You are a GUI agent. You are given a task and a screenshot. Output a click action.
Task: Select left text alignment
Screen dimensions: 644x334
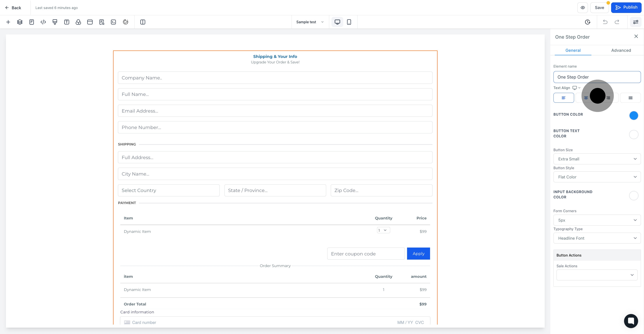click(x=564, y=98)
